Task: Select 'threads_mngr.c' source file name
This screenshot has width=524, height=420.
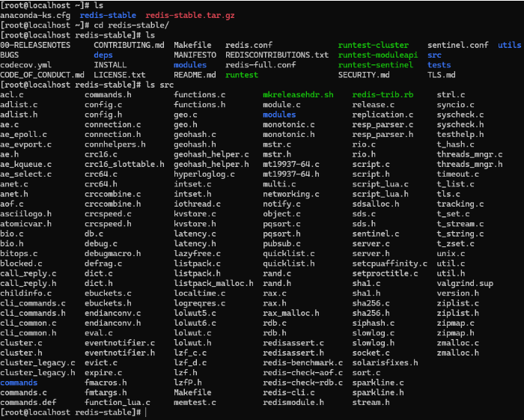Action: tap(469, 154)
